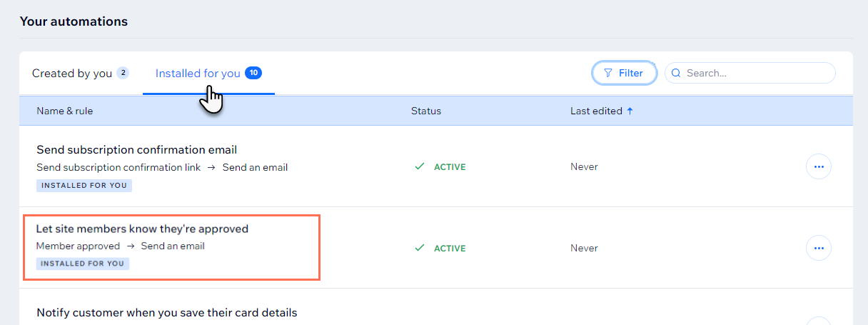
Task: Open more actions for subscription confirmation email
Action: tap(819, 166)
